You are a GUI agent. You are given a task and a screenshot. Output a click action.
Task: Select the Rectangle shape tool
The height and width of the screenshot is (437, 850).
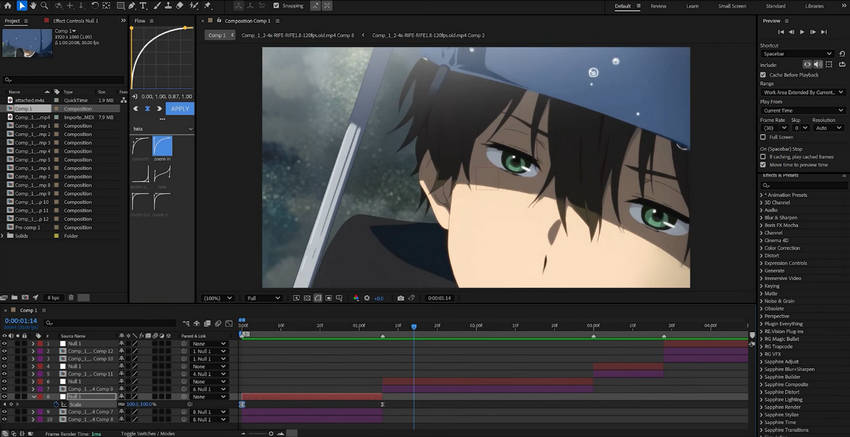pyautogui.click(x=120, y=5)
